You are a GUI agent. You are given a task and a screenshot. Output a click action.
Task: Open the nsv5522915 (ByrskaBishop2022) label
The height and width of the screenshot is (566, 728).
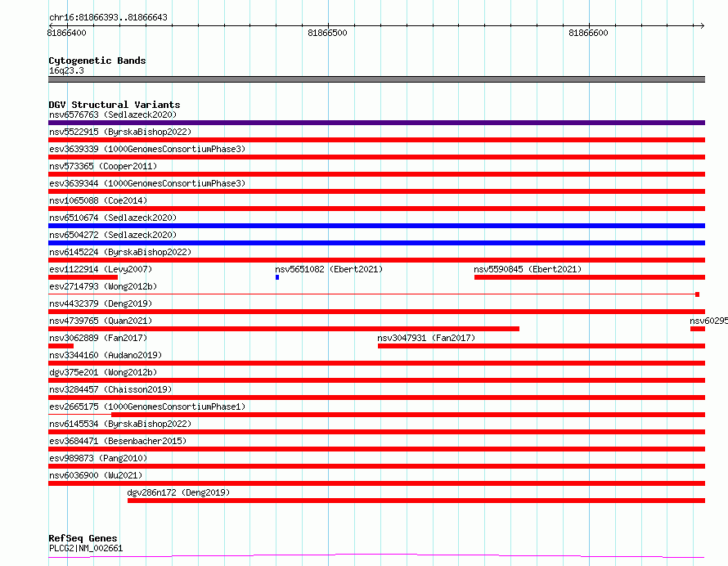pos(120,132)
